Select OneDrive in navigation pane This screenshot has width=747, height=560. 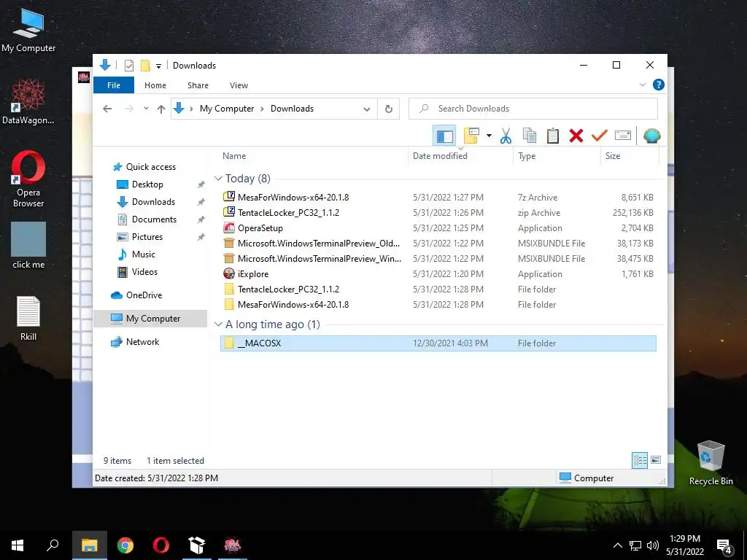pos(144,295)
